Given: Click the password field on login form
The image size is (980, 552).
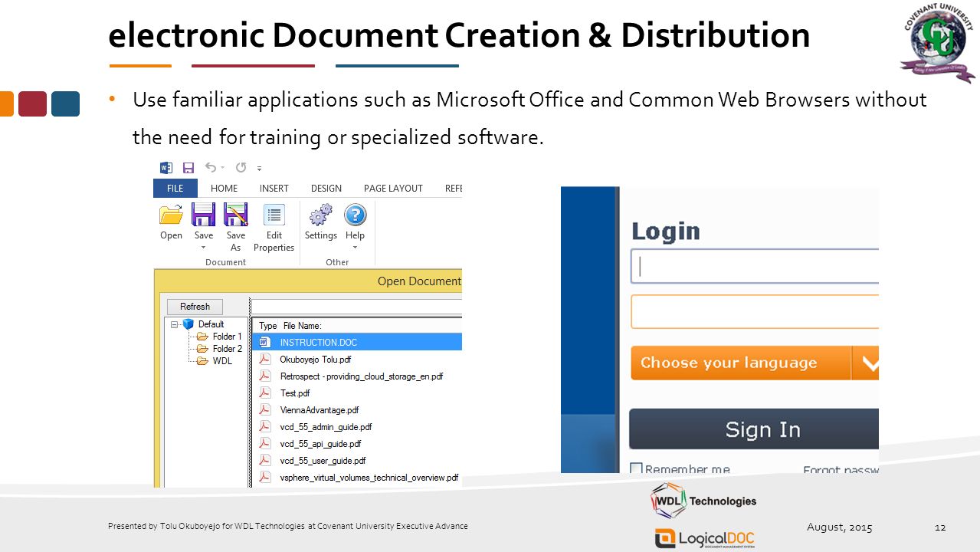Looking at the screenshot, I should click(x=755, y=312).
